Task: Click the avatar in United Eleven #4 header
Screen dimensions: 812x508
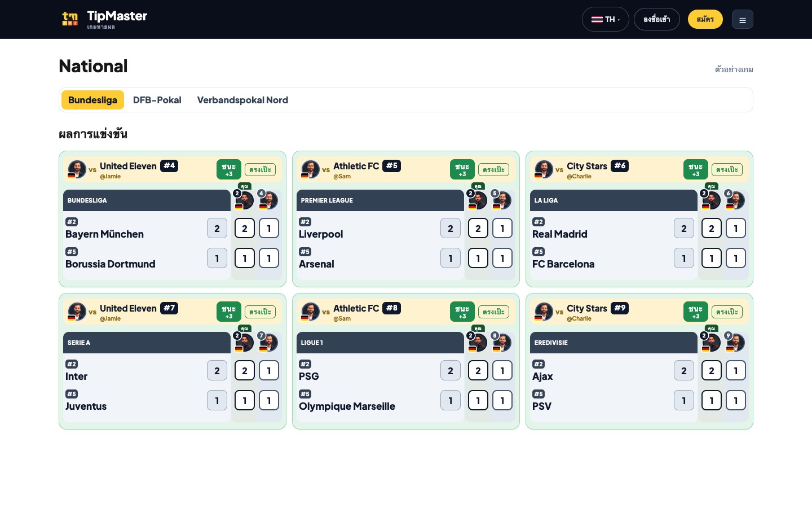Action: (77, 169)
